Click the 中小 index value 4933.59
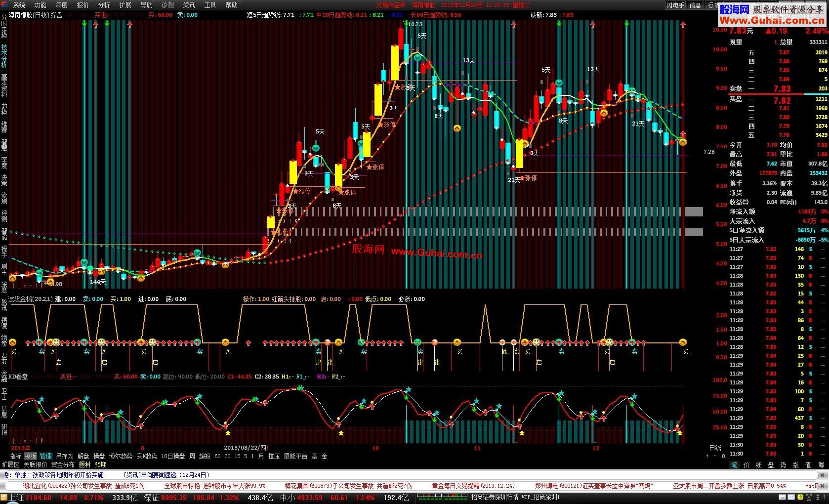 click(309, 498)
